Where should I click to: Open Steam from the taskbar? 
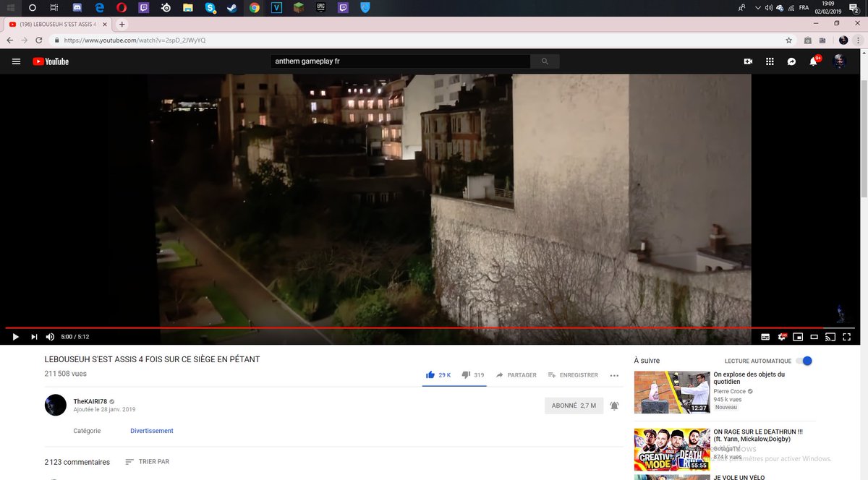point(232,7)
